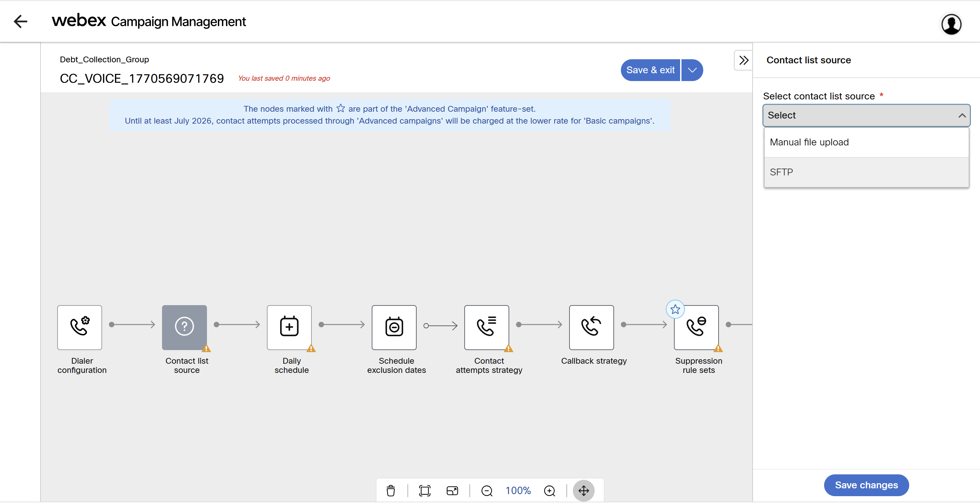
Task: Click the fit-to-screen frame icon
Action: click(x=424, y=490)
